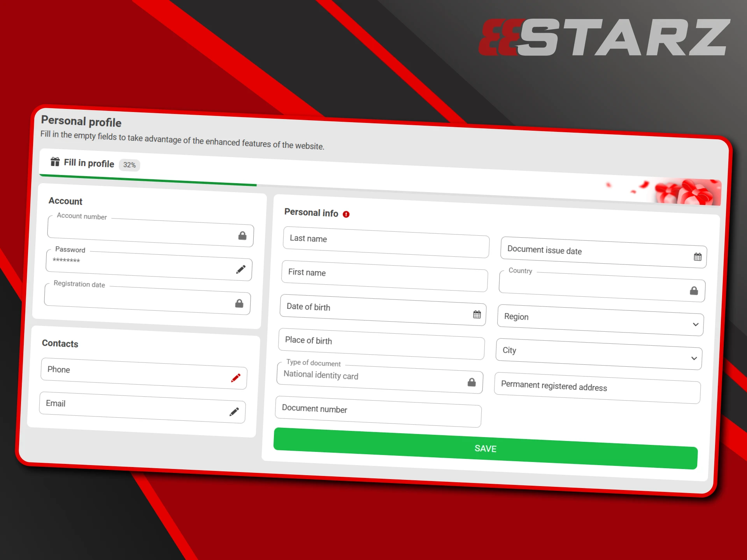Click the 32% profile completion badge

coord(130,165)
